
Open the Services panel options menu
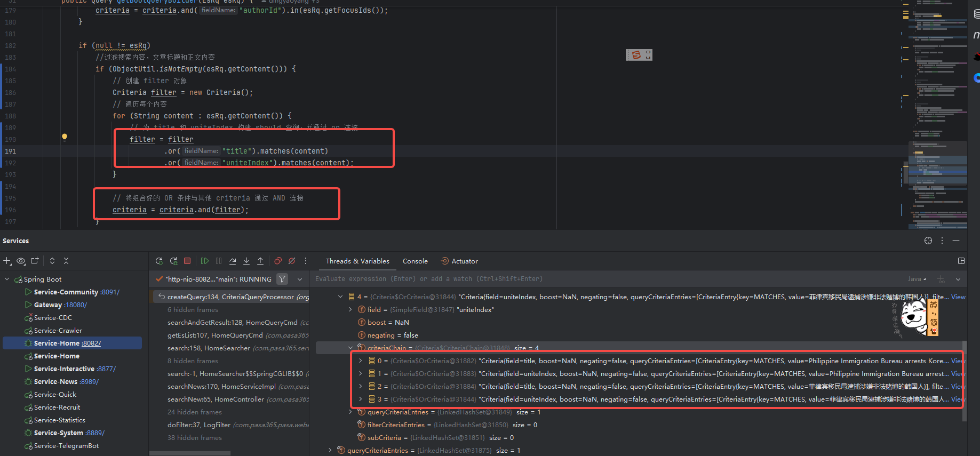click(942, 241)
